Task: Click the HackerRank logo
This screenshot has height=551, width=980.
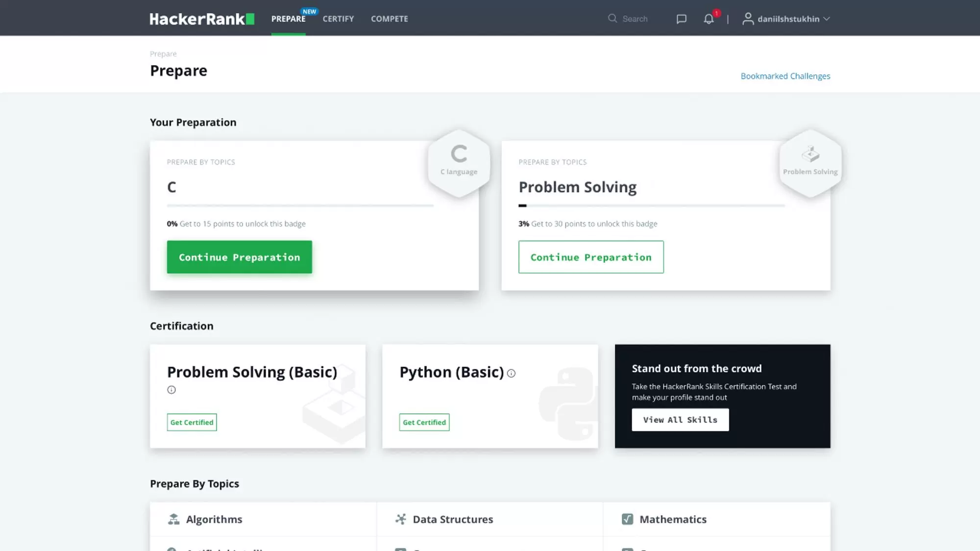Action: [x=202, y=19]
